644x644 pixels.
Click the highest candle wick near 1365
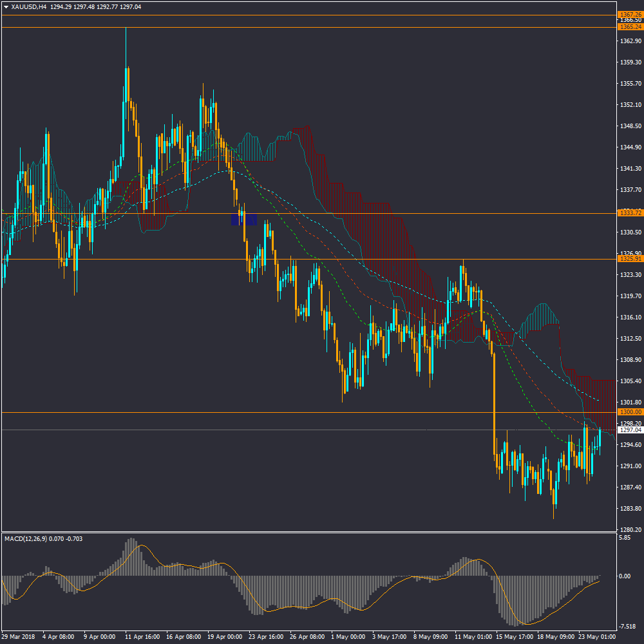(x=126, y=45)
